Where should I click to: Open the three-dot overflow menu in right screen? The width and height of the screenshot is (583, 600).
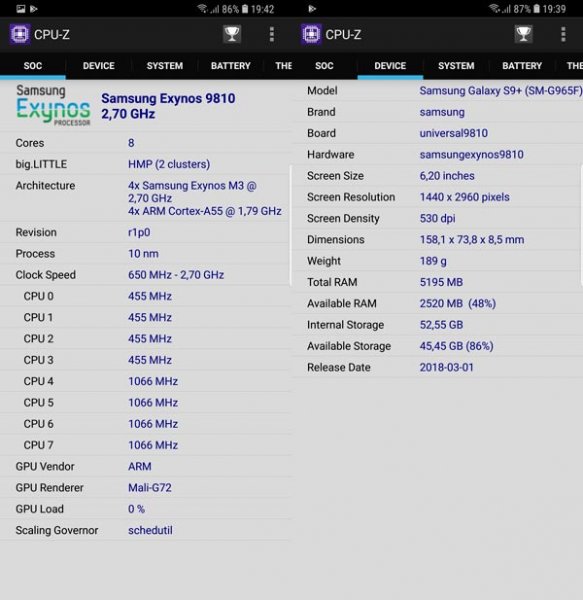coord(563,34)
